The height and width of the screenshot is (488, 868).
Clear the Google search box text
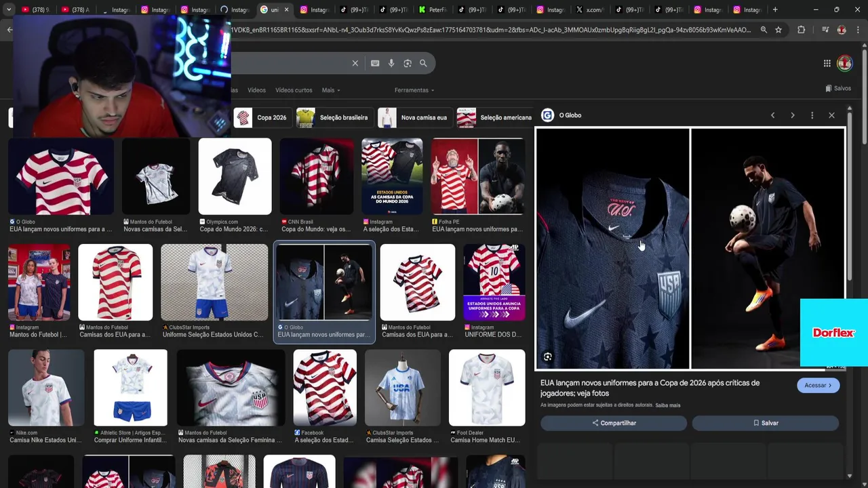coord(355,63)
